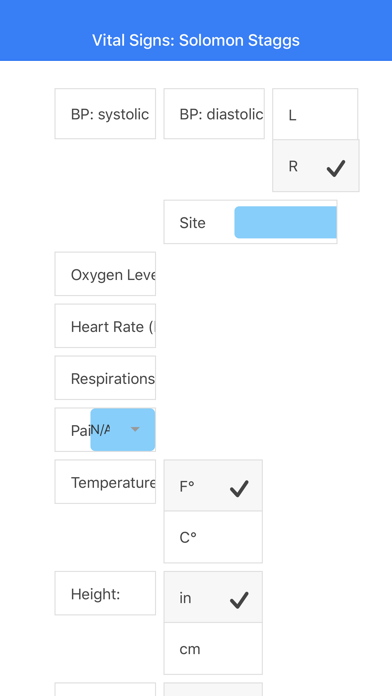Image resolution: width=392 pixels, height=696 pixels.
Task: Open the Site selection dropdown
Action: 285,222
